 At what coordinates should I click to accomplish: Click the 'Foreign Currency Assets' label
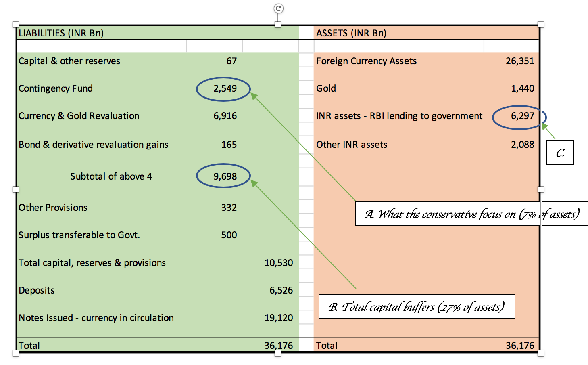tap(366, 61)
